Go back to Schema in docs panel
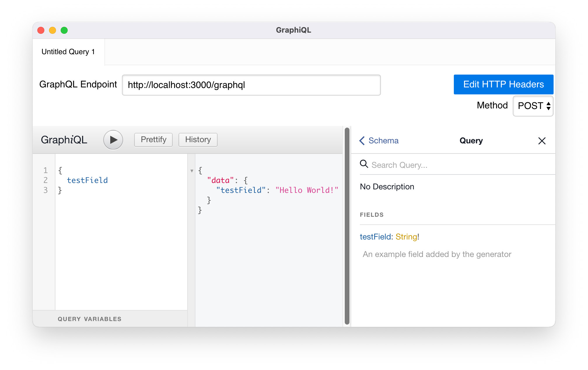This screenshot has width=588, height=370. [x=379, y=141]
